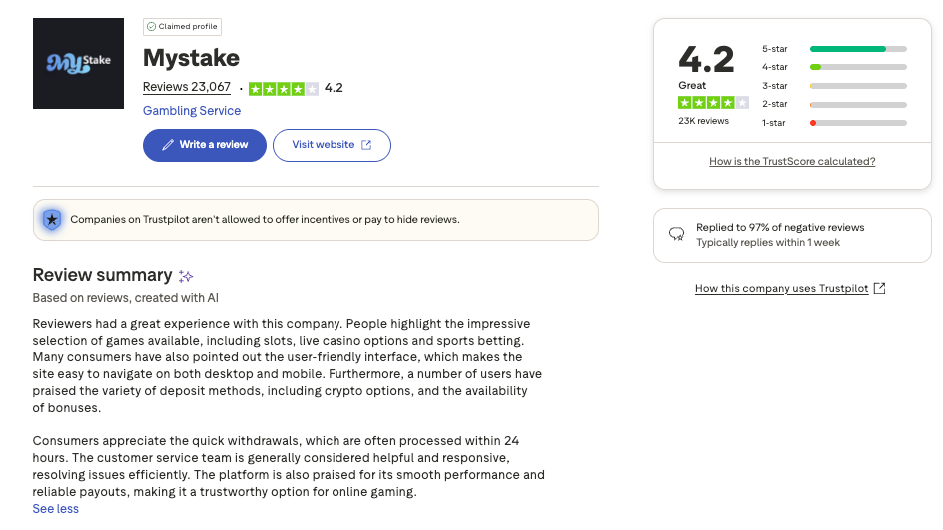This screenshot has width=943, height=530.
Task: Click the external icon after How this company uses Trustpilot
Action: click(x=879, y=289)
